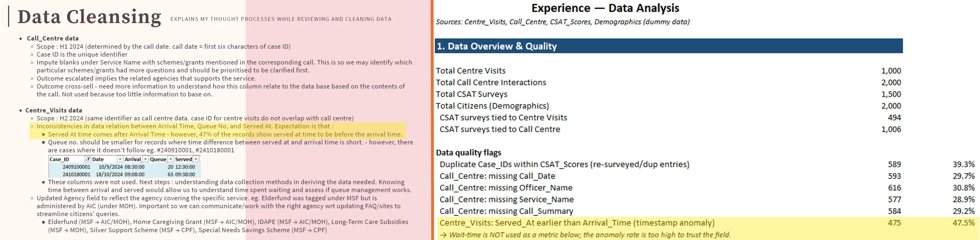Open the Date column filter dropdown

pos(120,159)
